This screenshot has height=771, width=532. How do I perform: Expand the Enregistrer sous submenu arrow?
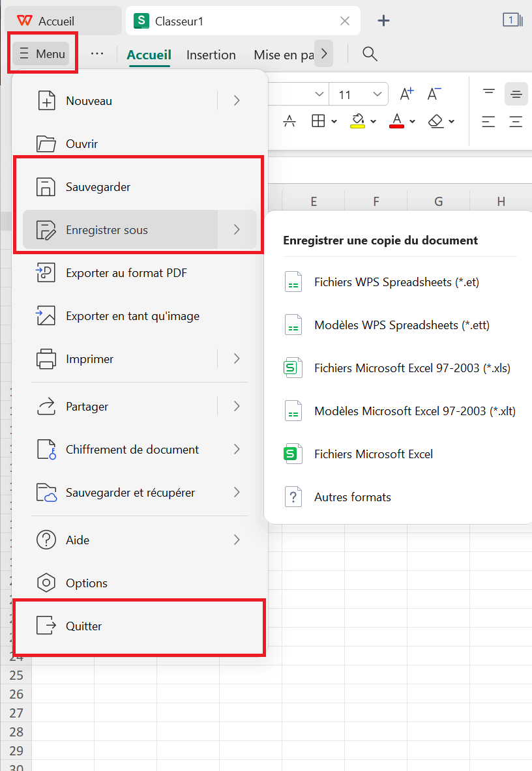(x=237, y=229)
